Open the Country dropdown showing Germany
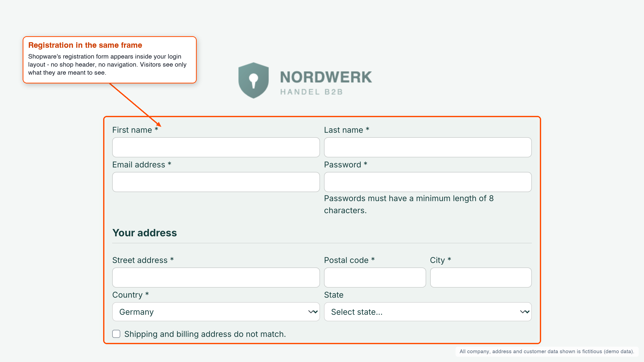This screenshot has width=644, height=362. tap(216, 312)
